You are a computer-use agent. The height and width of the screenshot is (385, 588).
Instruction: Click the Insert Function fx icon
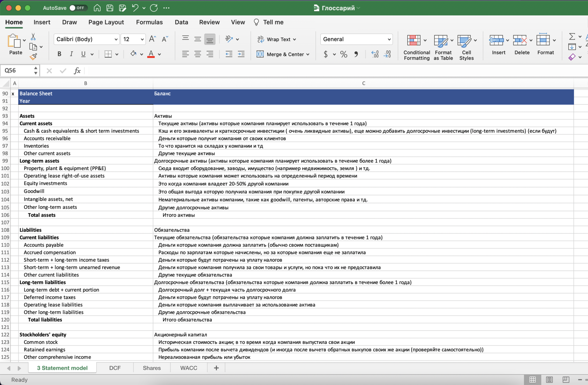tap(77, 71)
